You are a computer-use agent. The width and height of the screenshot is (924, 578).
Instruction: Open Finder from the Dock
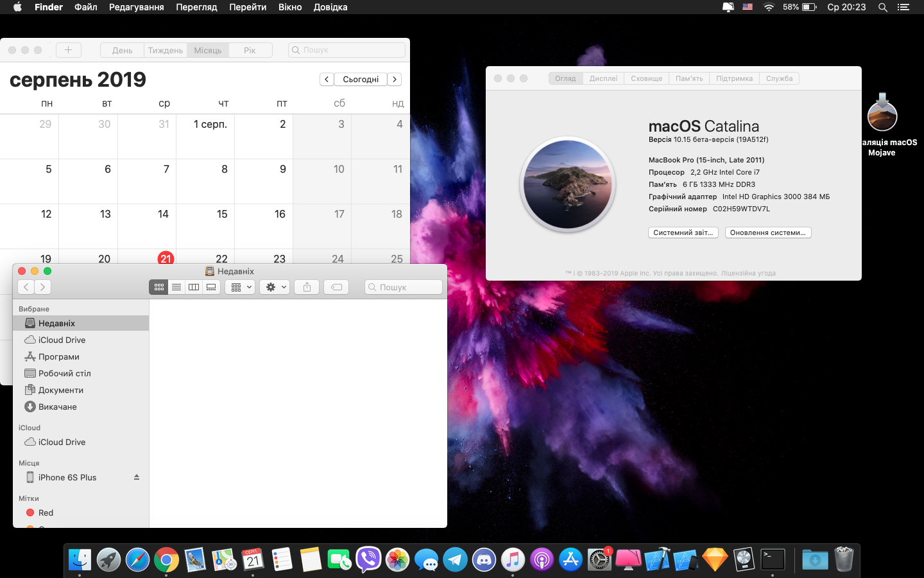click(80, 560)
